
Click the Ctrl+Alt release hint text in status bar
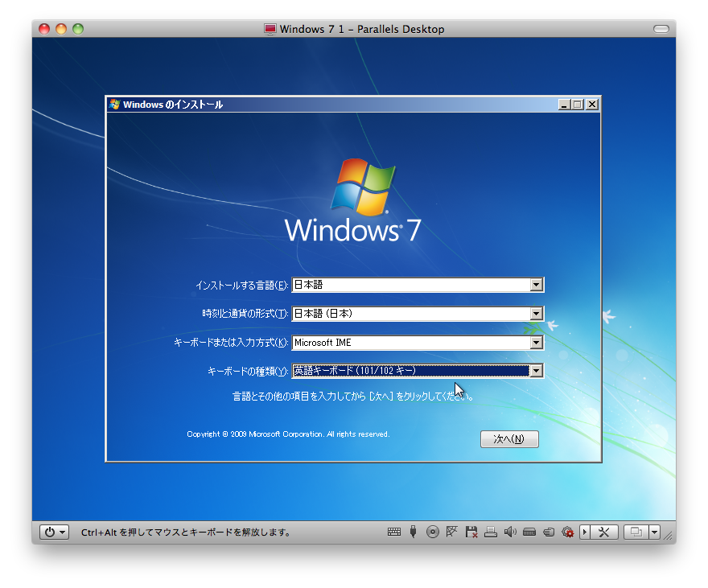[x=186, y=532]
